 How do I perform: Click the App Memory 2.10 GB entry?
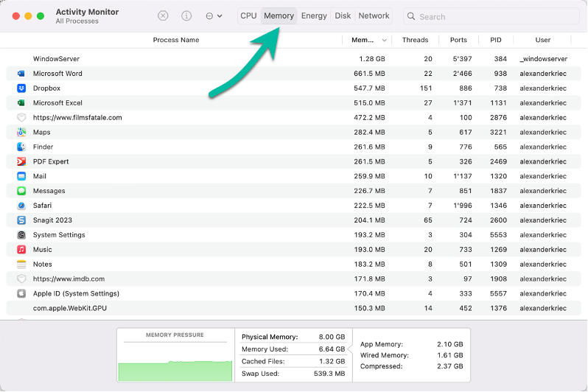[411, 344]
